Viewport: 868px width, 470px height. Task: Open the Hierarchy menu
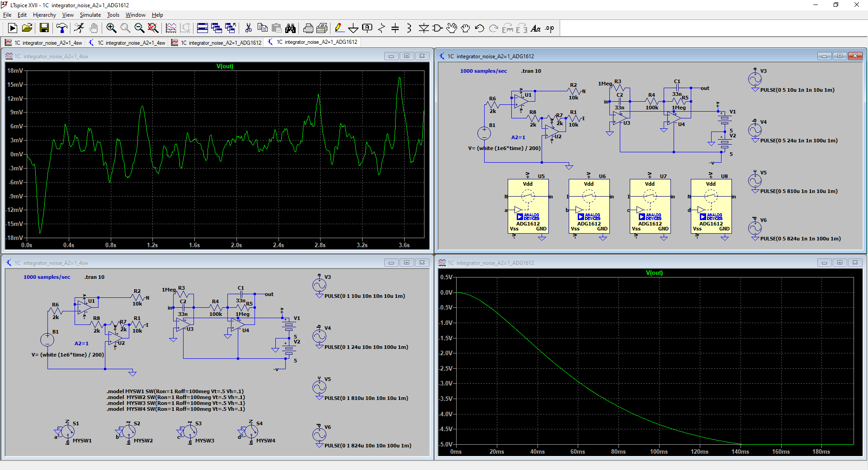[44, 15]
